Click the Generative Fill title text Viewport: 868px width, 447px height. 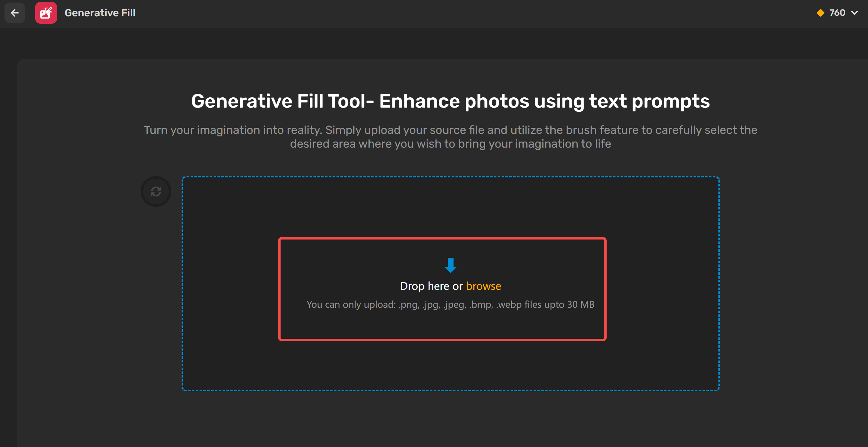(x=100, y=13)
